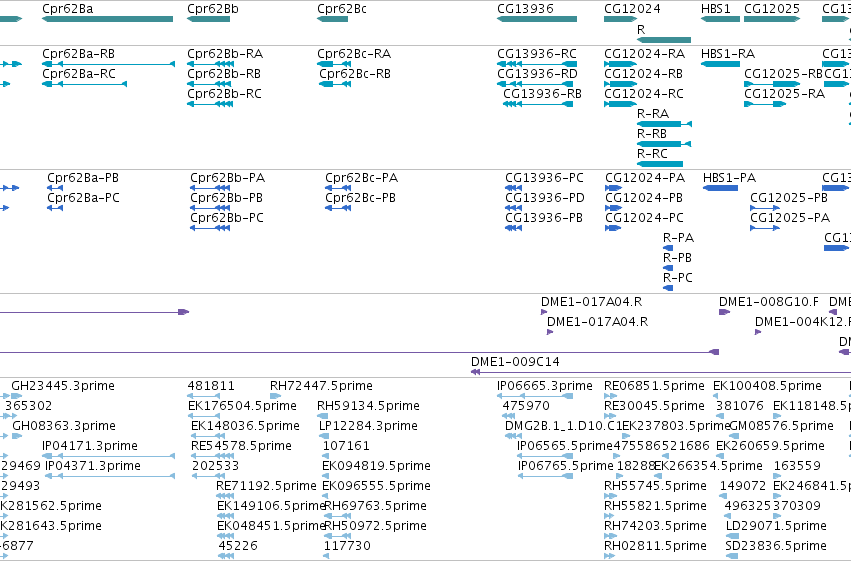
Task: Select the Cpr62Ba gene bar
Action: [x=107, y=19]
